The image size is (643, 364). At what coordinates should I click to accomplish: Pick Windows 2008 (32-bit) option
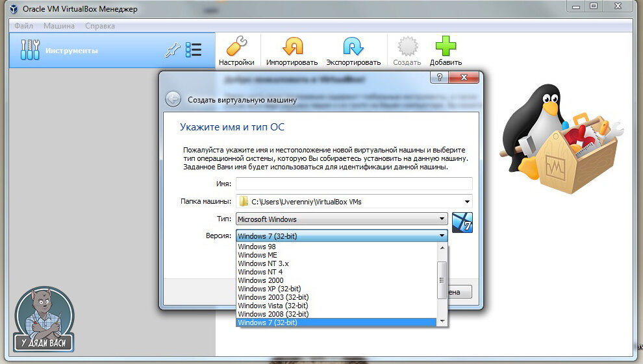point(336,314)
